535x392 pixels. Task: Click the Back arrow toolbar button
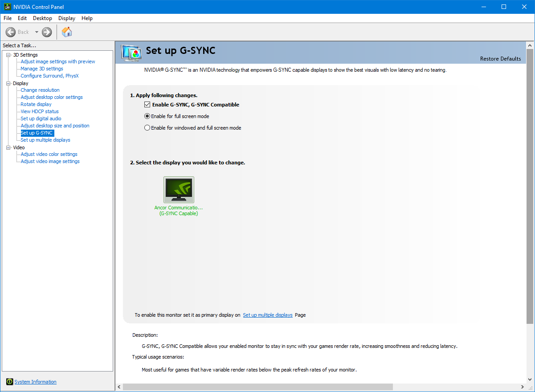[x=11, y=32]
